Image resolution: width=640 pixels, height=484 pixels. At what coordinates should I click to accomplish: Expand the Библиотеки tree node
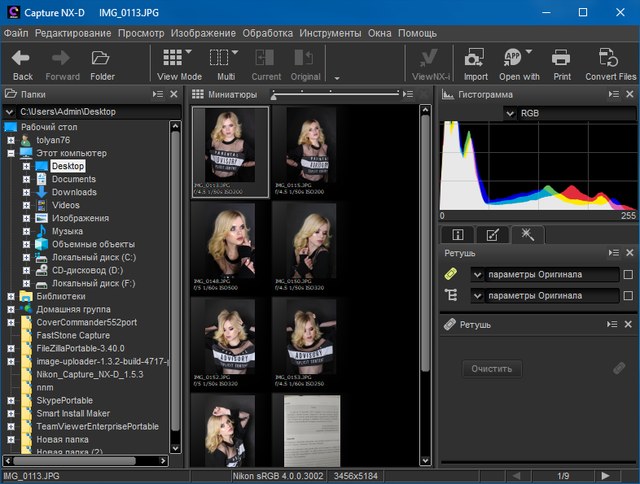point(11,297)
